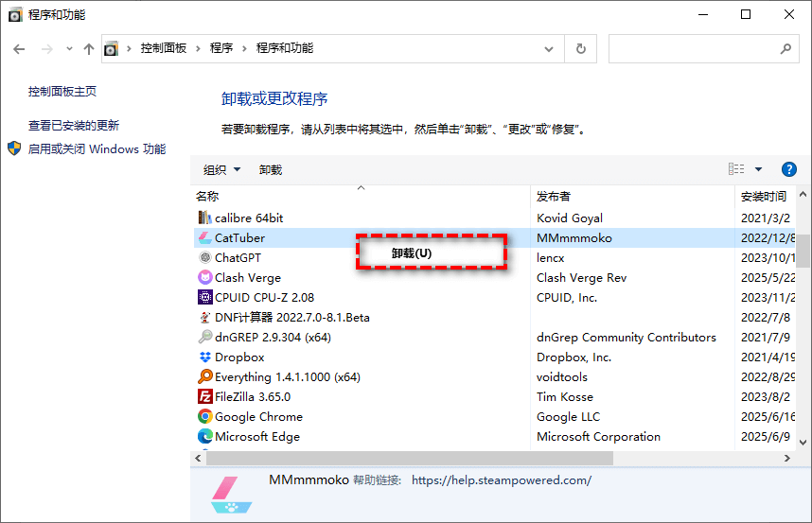The width and height of the screenshot is (812, 523).
Task: Click the refresh button in address bar
Action: 581,48
